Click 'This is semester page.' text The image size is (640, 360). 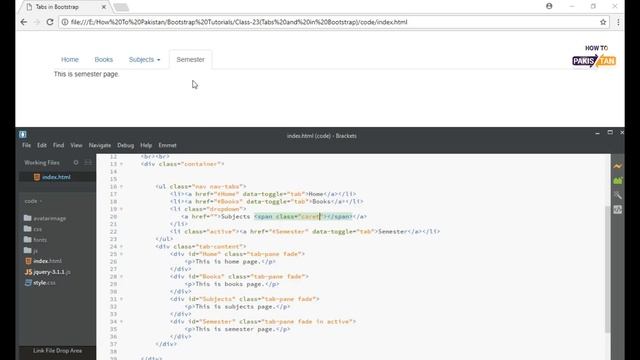click(87, 74)
